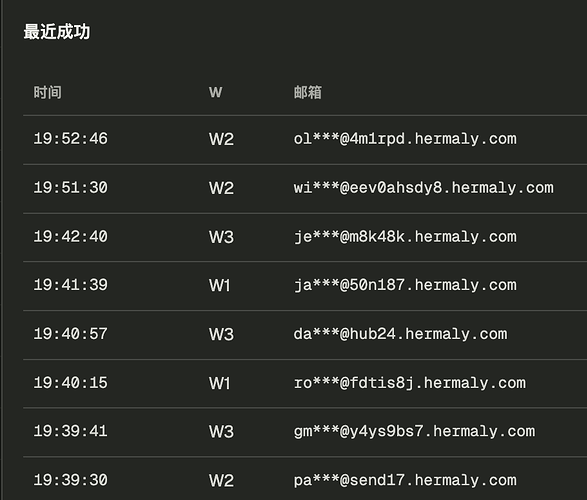587x500 pixels.
Task: Select email da***@hub24.hermaly.com
Action: [x=401, y=334]
